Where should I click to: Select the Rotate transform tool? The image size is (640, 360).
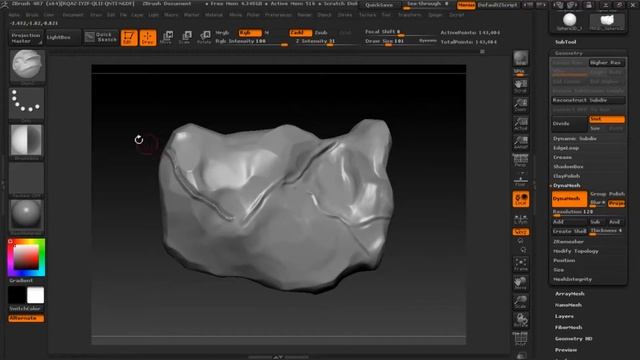[x=204, y=37]
